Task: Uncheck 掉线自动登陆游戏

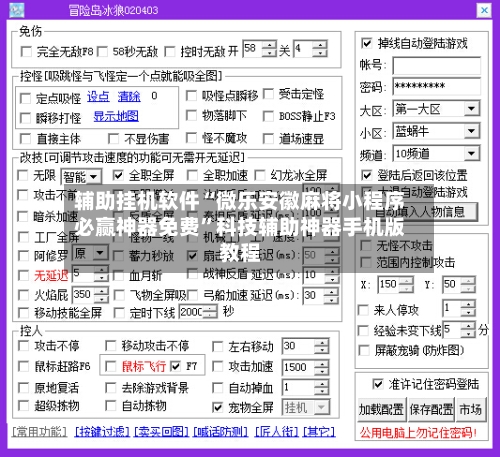Action: point(366,43)
